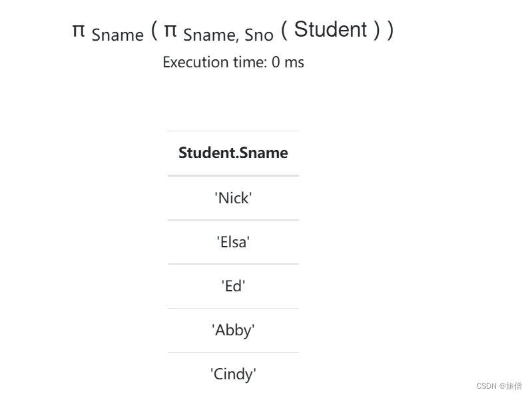Select the 'Abby' result row
The width and height of the screenshot is (532, 396).
pos(233,330)
